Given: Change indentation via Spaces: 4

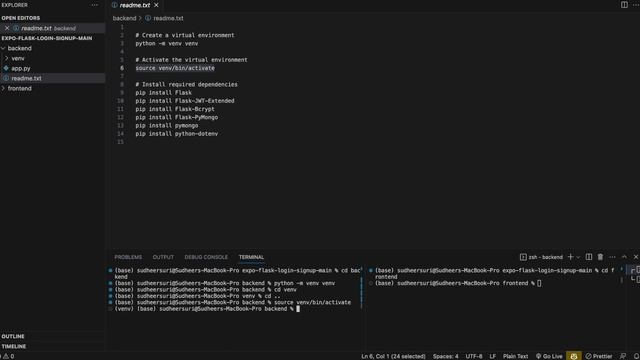Looking at the screenshot, I should [x=445, y=356].
